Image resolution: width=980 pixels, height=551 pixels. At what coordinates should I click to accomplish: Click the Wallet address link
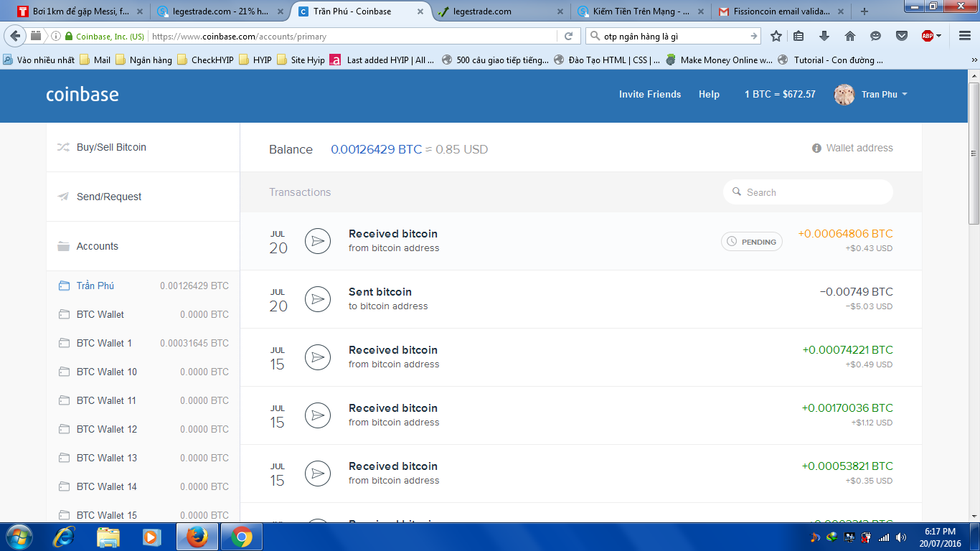point(859,149)
